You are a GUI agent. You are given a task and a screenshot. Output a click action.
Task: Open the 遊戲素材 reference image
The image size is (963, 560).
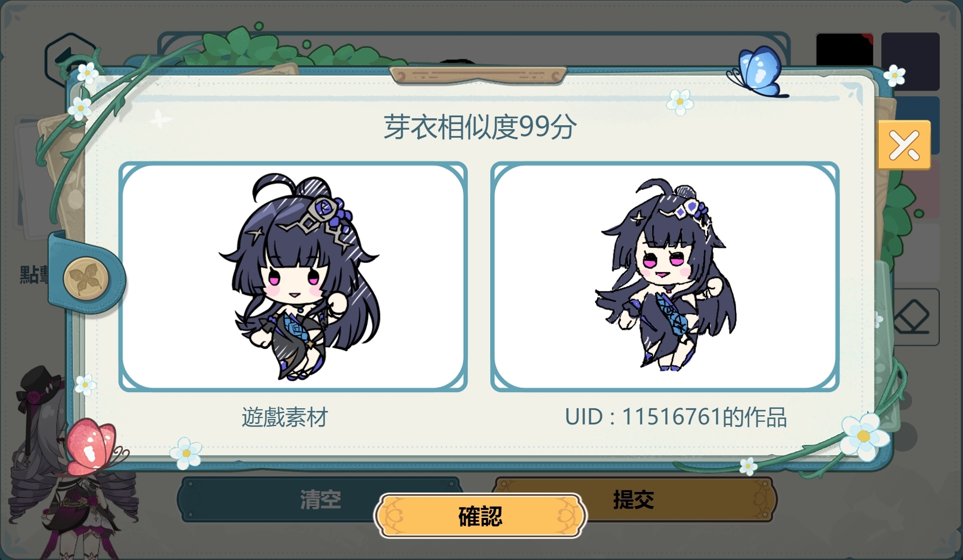(x=293, y=276)
